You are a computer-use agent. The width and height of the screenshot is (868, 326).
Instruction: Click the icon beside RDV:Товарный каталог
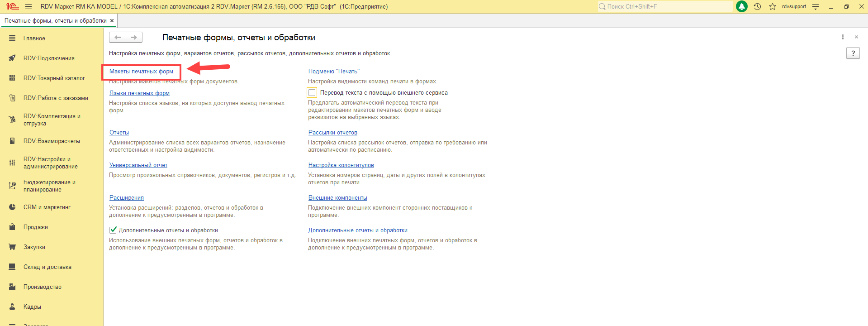click(12, 78)
